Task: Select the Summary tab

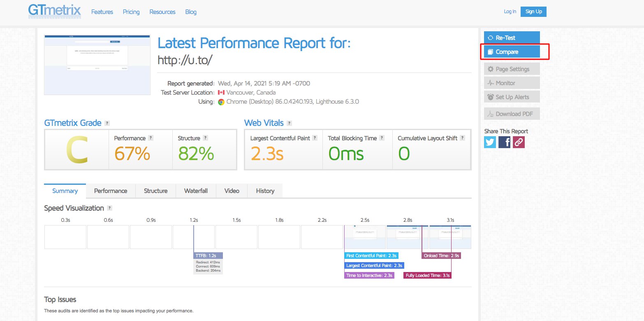Action: [65, 191]
